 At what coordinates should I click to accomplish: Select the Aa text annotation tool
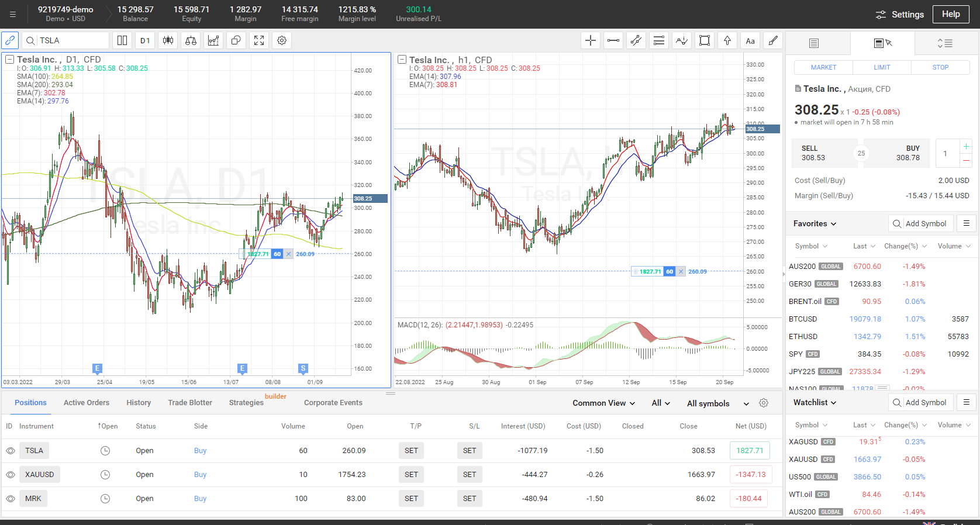(750, 40)
